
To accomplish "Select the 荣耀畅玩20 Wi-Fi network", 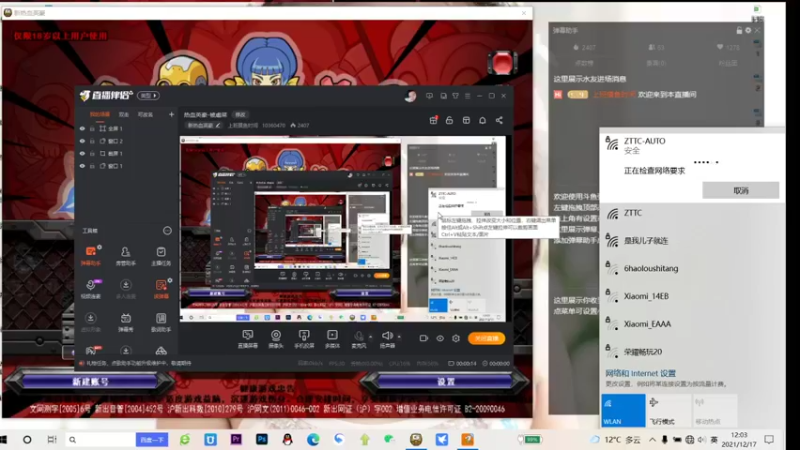I will (x=692, y=352).
